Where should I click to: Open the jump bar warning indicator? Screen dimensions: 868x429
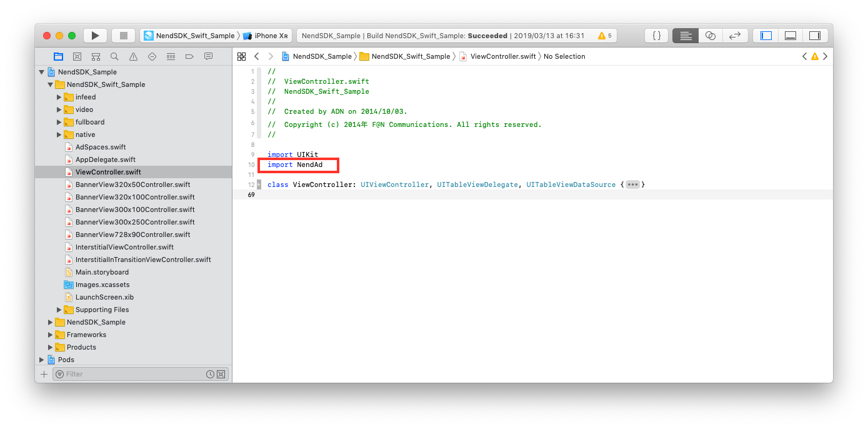[815, 56]
